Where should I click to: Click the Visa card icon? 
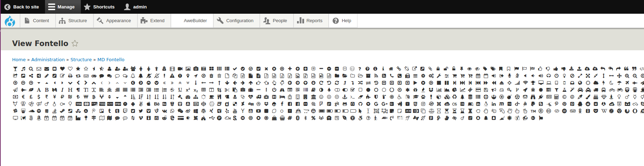[79, 104]
